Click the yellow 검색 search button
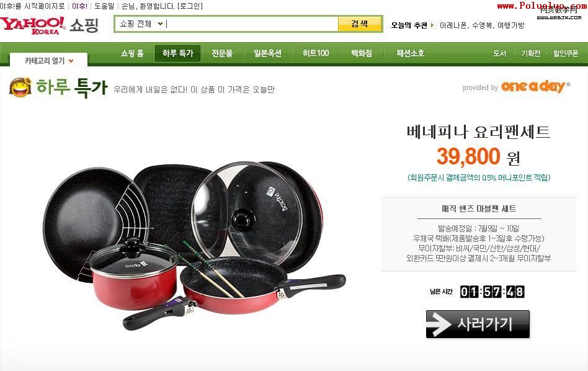This screenshot has height=371, width=588. [x=360, y=24]
